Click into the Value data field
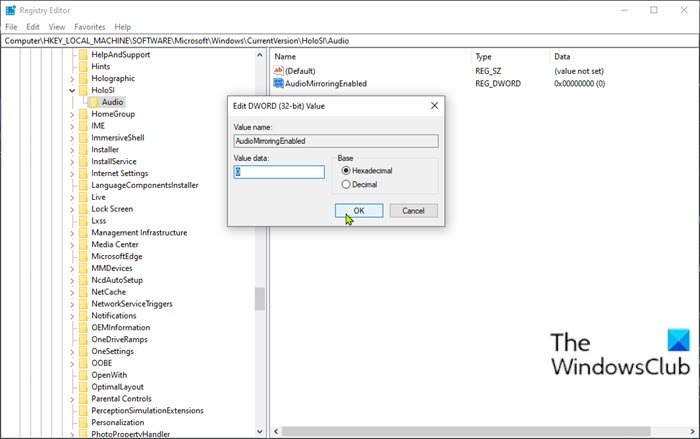The height and width of the screenshot is (439, 700). (279, 172)
